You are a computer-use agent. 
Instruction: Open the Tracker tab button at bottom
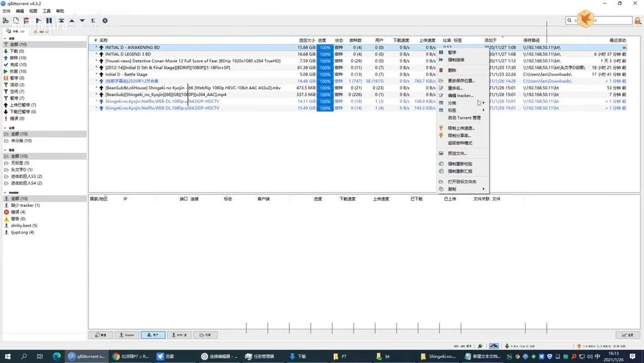click(127, 335)
